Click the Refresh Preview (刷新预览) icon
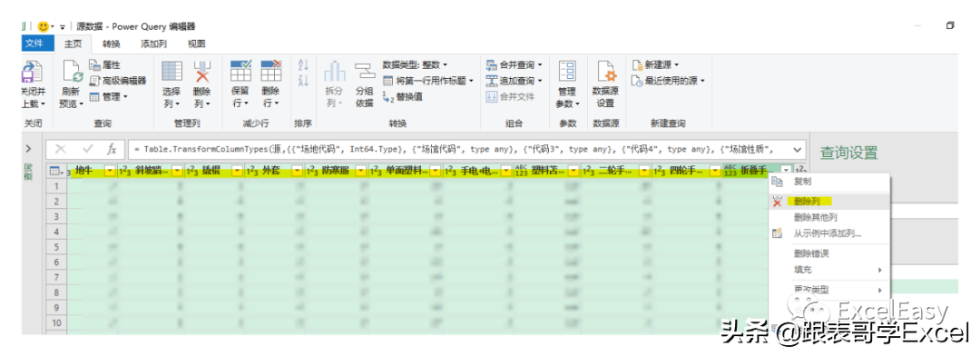This screenshot has height=356, width=980. click(73, 73)
